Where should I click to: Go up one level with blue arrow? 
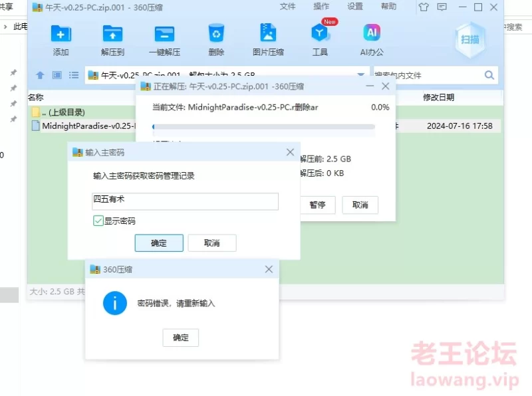[40, 75]
